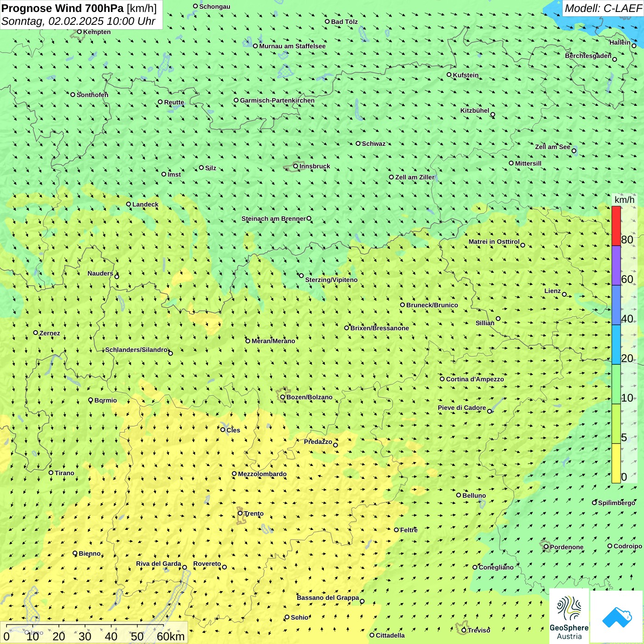
Task: Click the Sterzing/Vipiteno label
Action: 331,280
